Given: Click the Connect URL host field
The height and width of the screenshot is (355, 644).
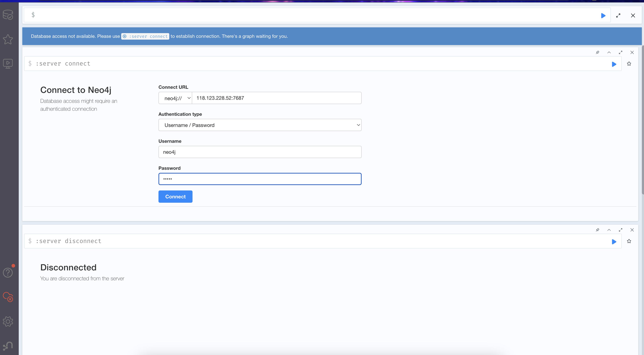Looking at the screenshot, I should click(277, 98).
